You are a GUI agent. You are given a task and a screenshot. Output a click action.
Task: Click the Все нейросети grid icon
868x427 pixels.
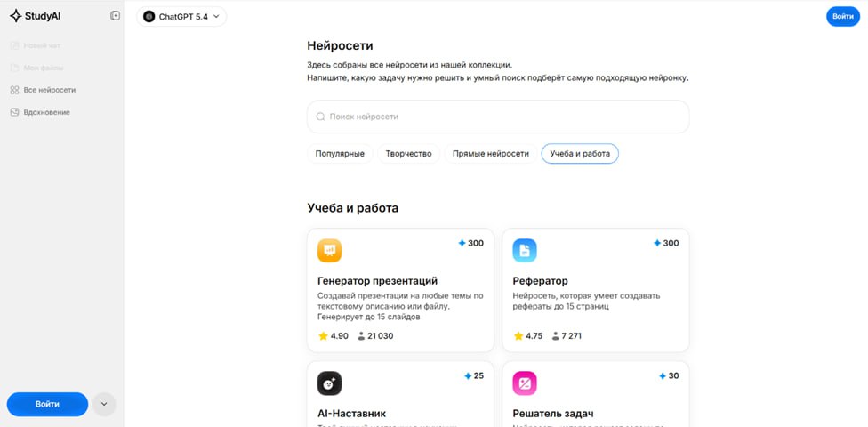[x=14, y=90]
